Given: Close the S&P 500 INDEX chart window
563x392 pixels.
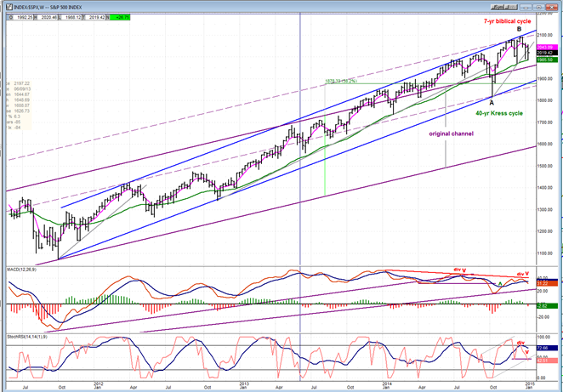Looking at the screenshot, I should click(x=551, y=7).
